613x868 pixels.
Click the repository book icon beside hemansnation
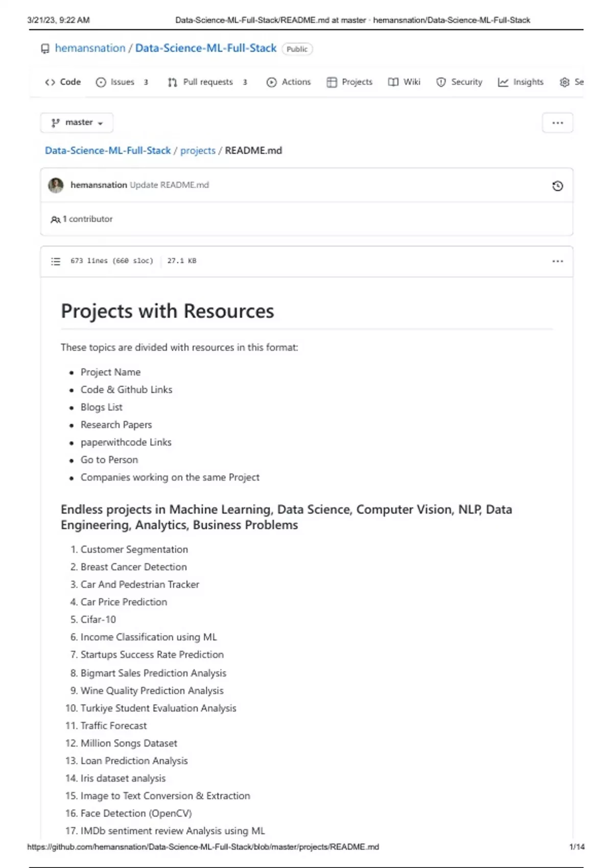[45, 49]
